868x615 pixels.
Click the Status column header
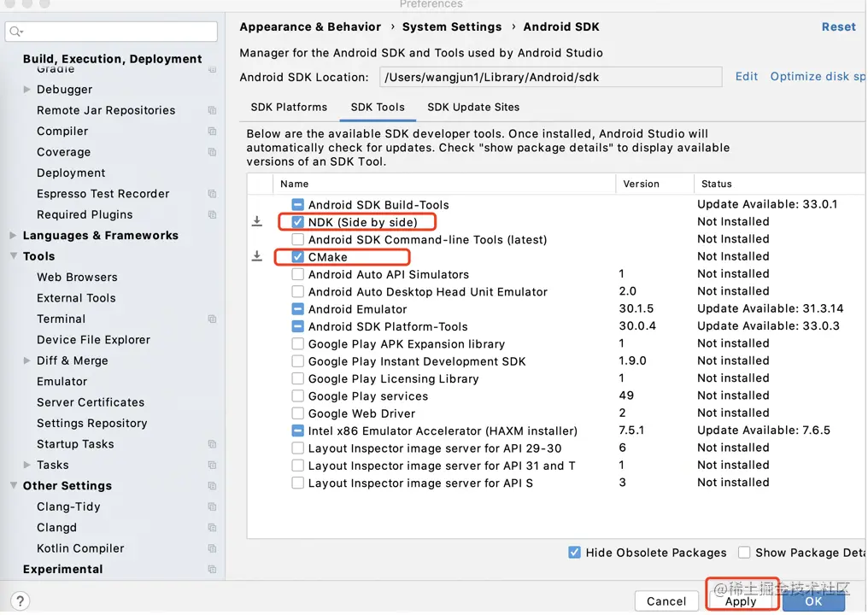pyautogui.click(x=716, y=184)
